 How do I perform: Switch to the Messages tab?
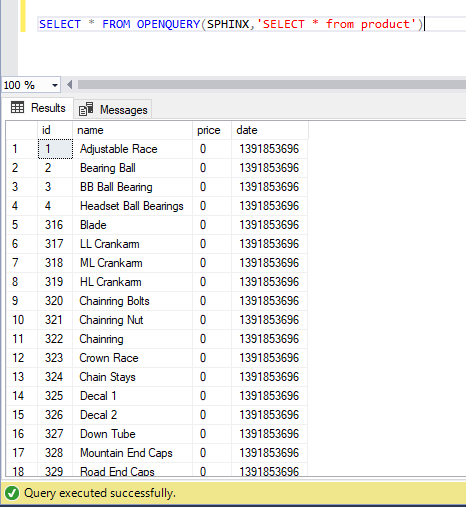point(113,110)
